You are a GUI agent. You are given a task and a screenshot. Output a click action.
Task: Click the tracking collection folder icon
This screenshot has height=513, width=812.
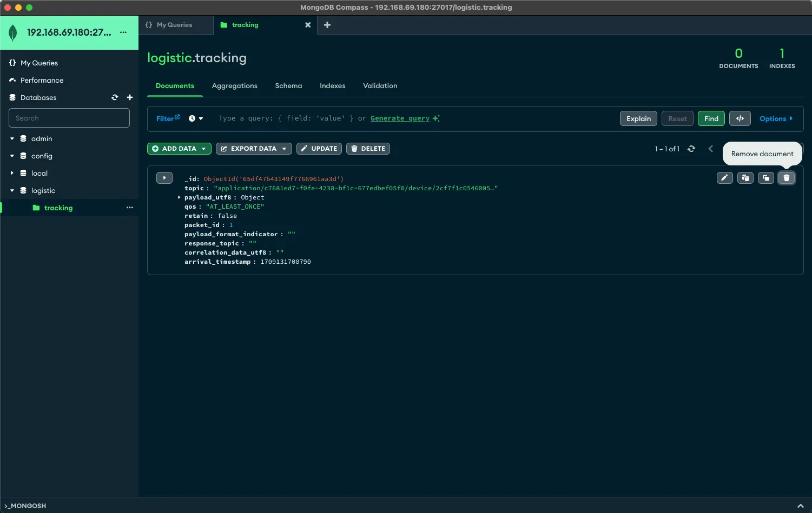pos(36,208)
